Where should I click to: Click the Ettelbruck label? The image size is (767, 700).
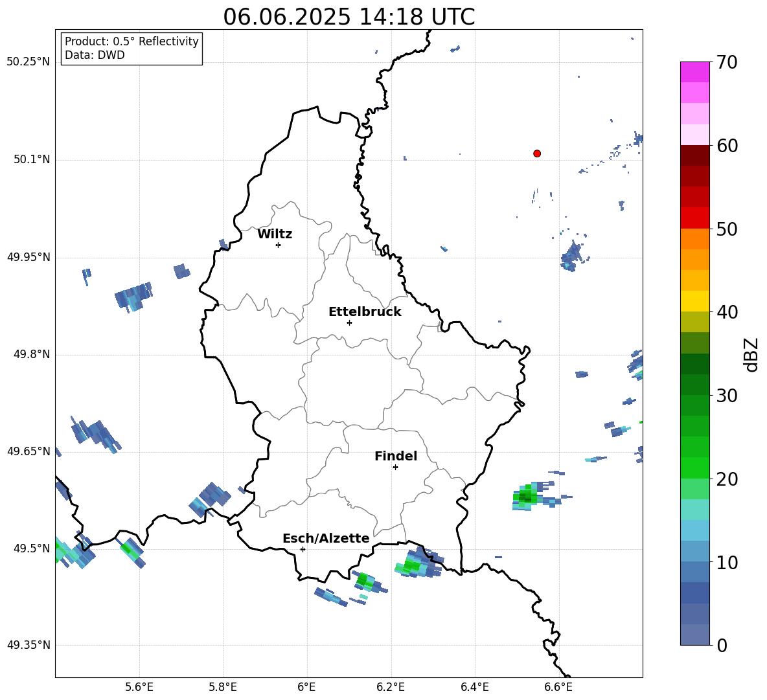click(x=365, y=312)
